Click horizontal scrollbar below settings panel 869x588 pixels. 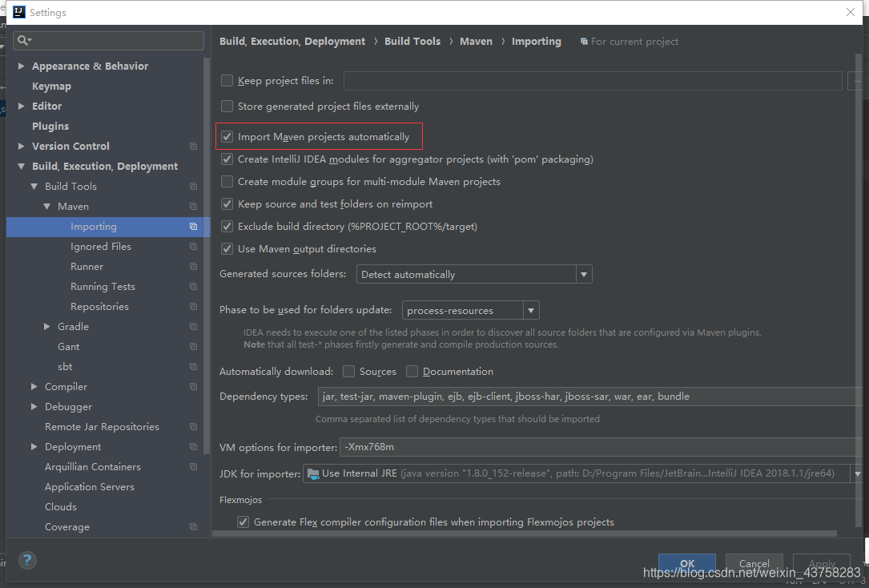(x=525, y=534)
